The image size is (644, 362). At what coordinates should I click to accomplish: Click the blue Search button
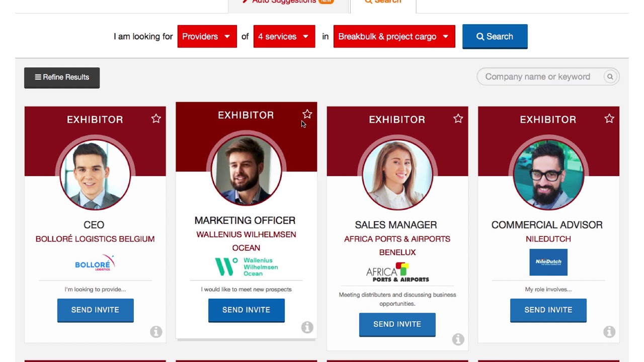coord(495,37)
